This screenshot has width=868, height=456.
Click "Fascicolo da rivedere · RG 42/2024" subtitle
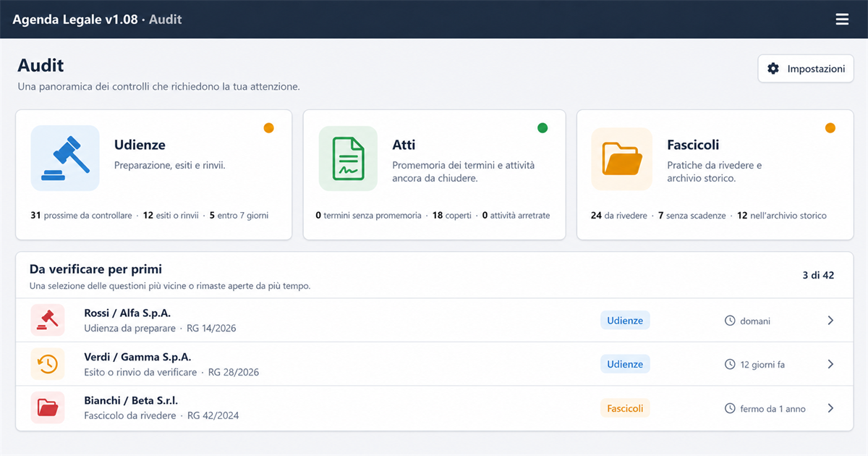click(x=161, y=415)
